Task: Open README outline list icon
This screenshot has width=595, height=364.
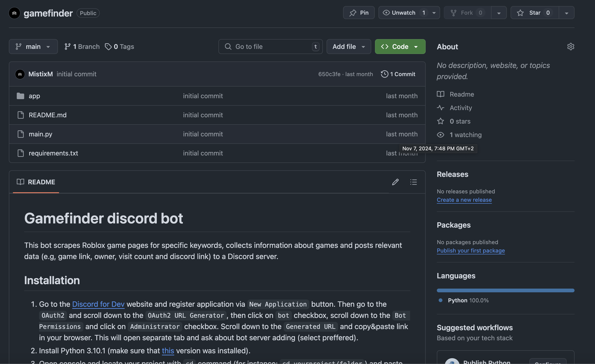Action: click(413, 182)
